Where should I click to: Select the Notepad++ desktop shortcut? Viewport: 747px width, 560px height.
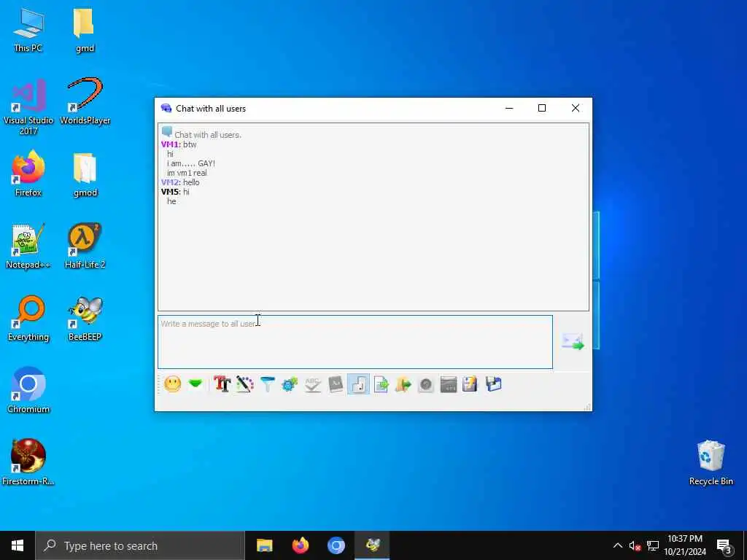point(28,246)
